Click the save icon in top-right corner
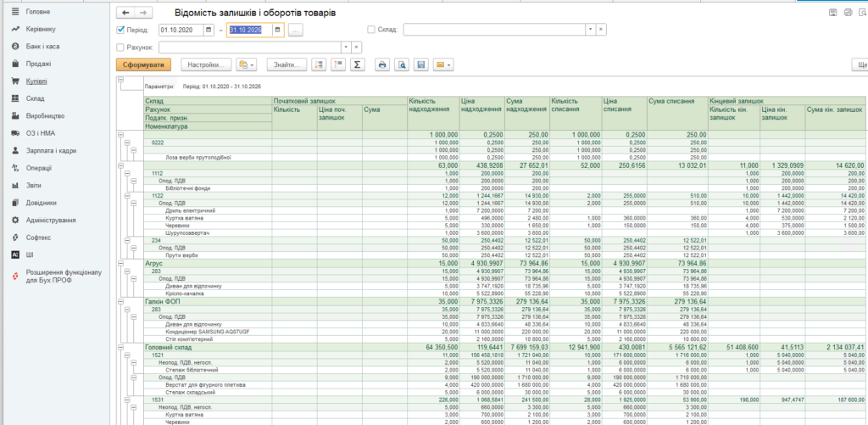 coord(832,12)
